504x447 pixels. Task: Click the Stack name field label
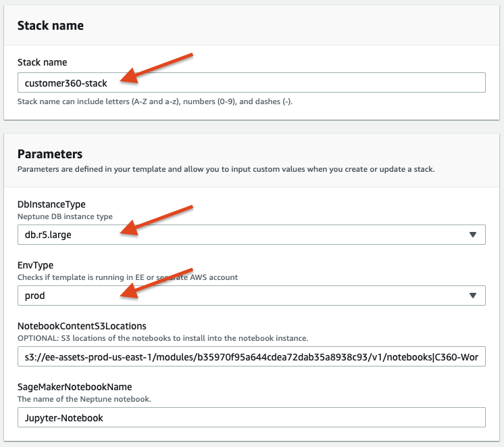(43, 62)
